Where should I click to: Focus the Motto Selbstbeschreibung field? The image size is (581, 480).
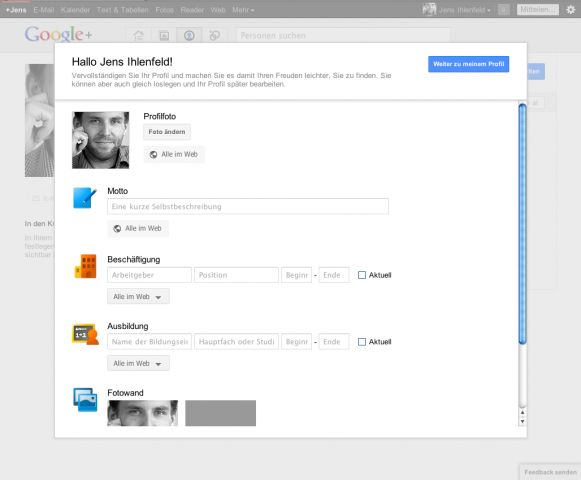pos(248,206)
